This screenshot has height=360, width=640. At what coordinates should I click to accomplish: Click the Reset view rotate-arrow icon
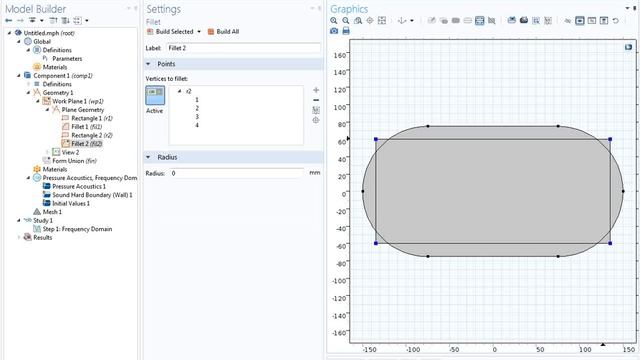(x=616, y=20)
